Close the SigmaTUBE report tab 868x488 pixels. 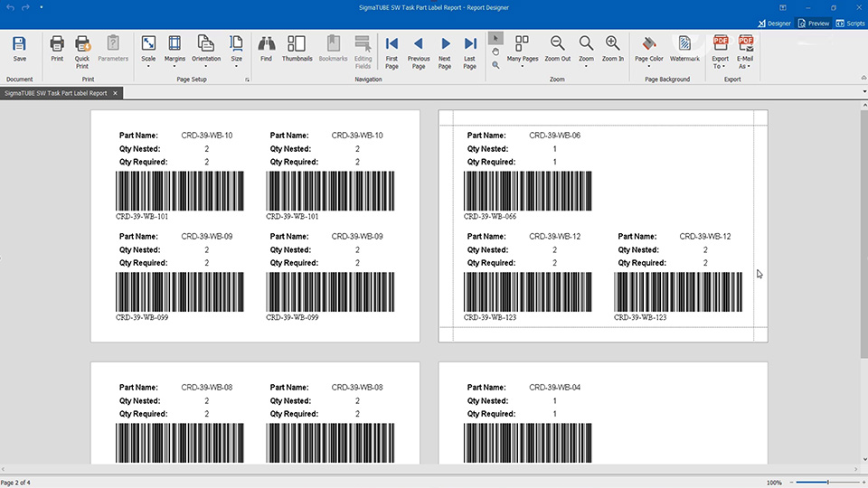pos(115,93)
